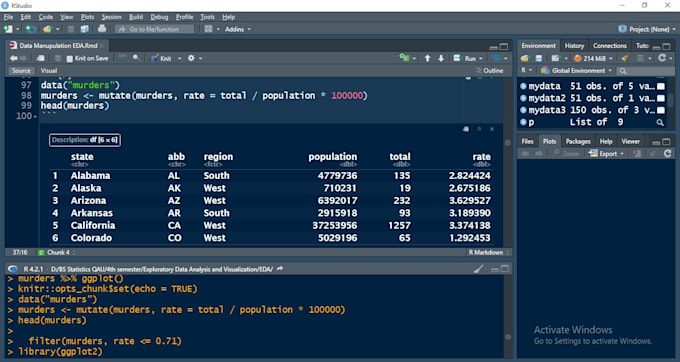Click the Open File folder icon
The image size is (680, 362).
coord(47,29)
